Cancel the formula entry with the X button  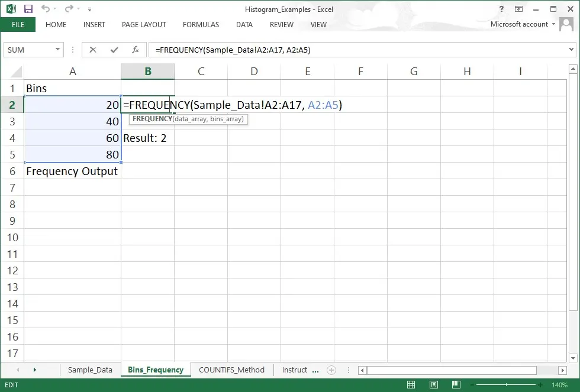(x=93, y=50)
